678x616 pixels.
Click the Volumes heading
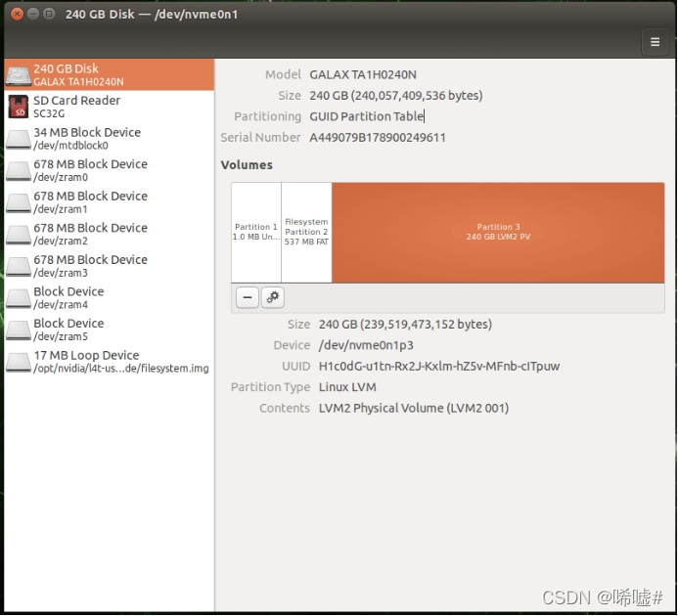pos(247,165)
